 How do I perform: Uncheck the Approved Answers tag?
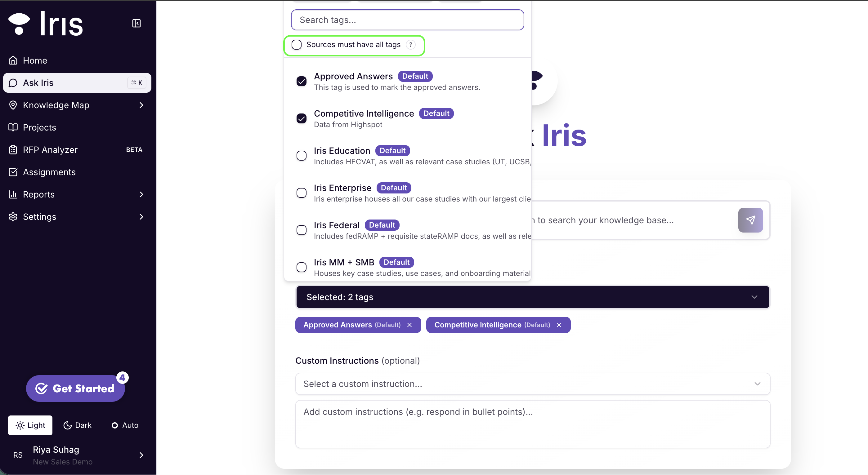302,81
